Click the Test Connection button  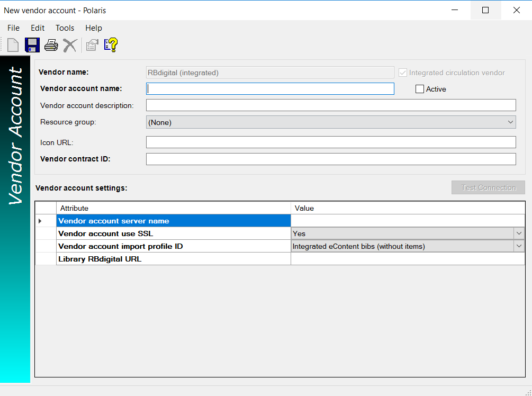pos(488,188)
